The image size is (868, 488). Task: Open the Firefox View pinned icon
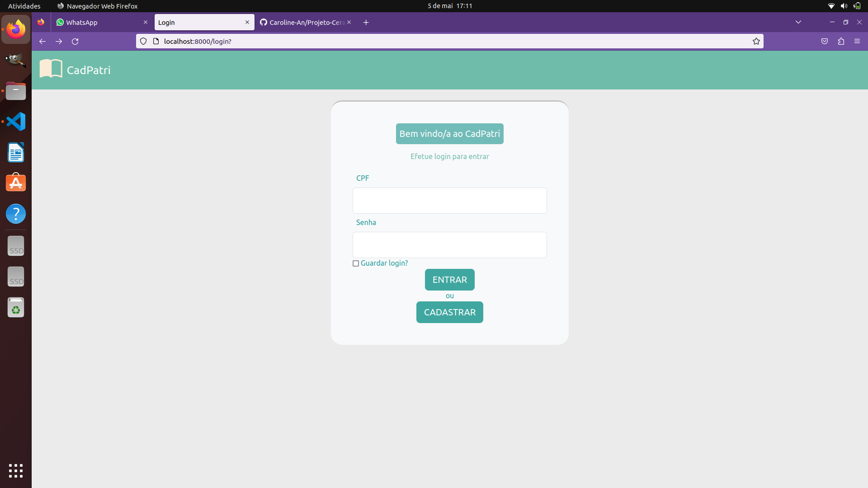(x=41, y=22)
